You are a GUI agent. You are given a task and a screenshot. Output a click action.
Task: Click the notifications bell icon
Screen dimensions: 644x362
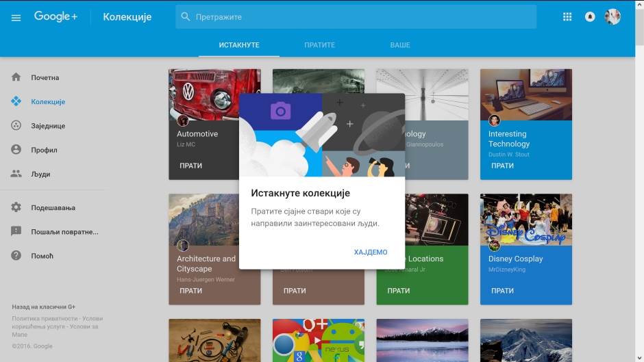tap(589, 17)
